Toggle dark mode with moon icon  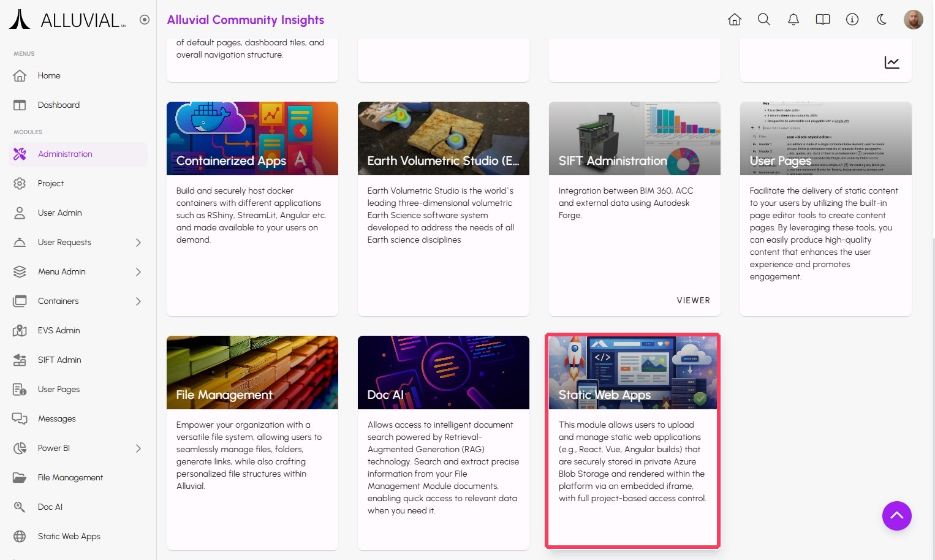pyautogui.click(x=881, y=20)
